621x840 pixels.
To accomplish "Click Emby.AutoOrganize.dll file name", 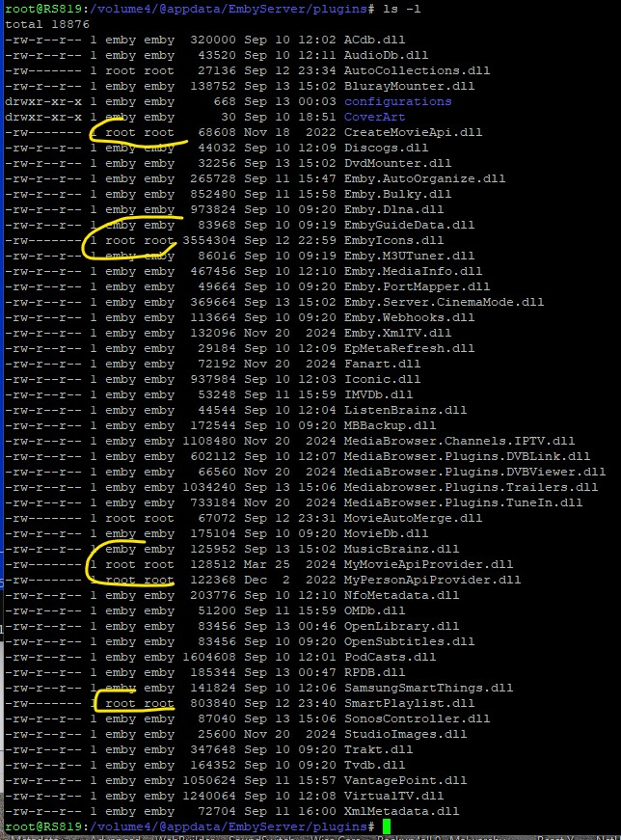I will click(x=424, y=179).
